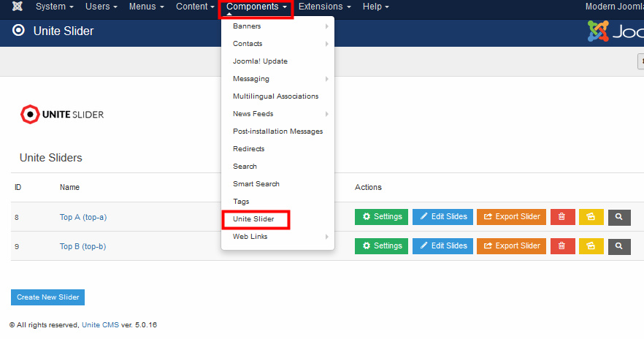The height and width of the screenshot is (339, 644).
Task: Expand the Messaging submenu
Action: [x=277, y=78]
